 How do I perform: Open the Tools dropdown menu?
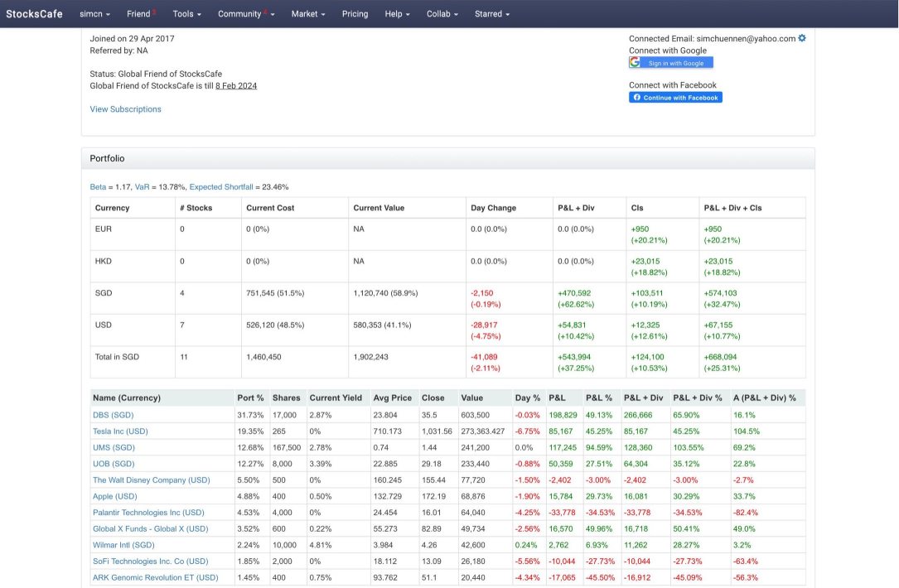pos(187,14)
